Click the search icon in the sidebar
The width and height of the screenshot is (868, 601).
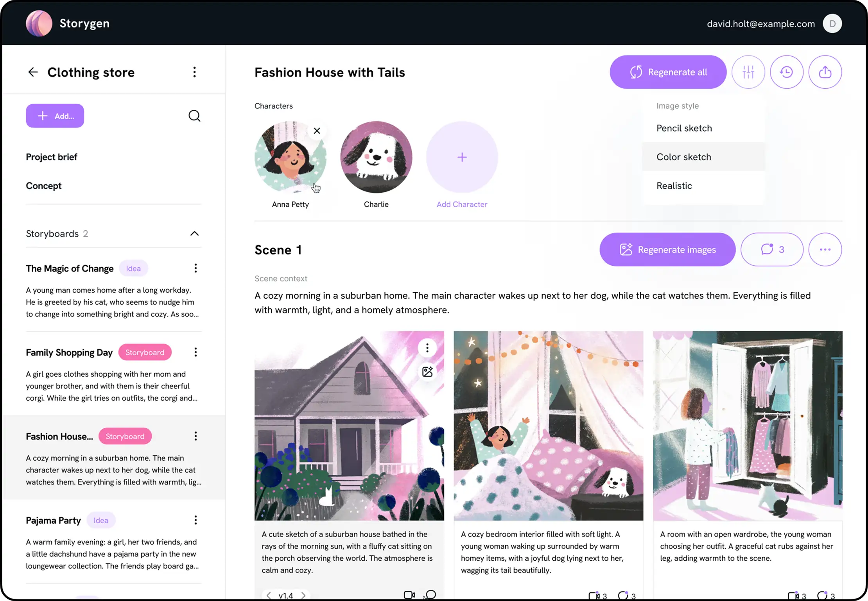coord(194,116)
